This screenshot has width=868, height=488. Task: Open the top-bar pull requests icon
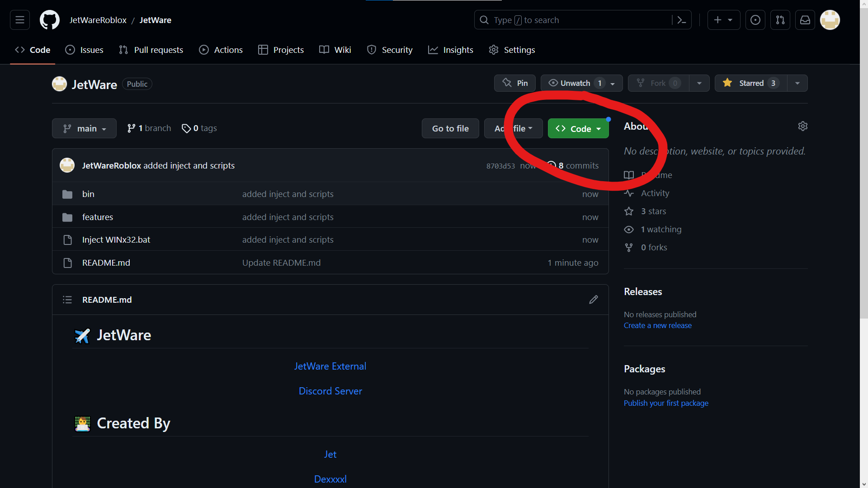780,20
